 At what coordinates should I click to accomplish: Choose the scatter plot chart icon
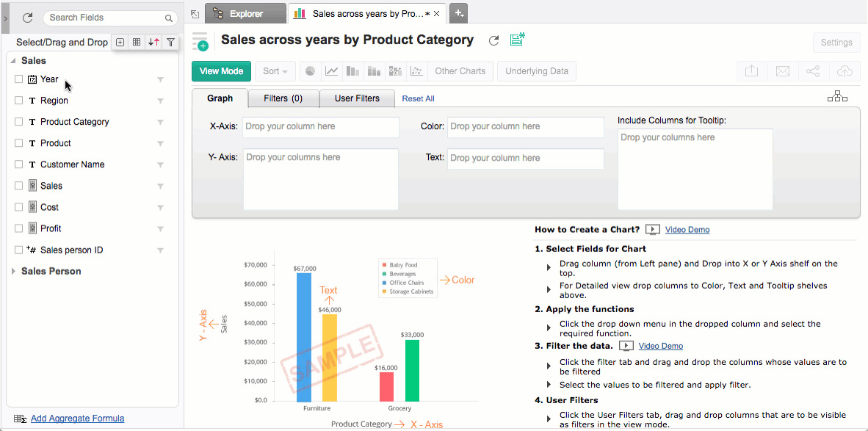(x=416, y=71)
